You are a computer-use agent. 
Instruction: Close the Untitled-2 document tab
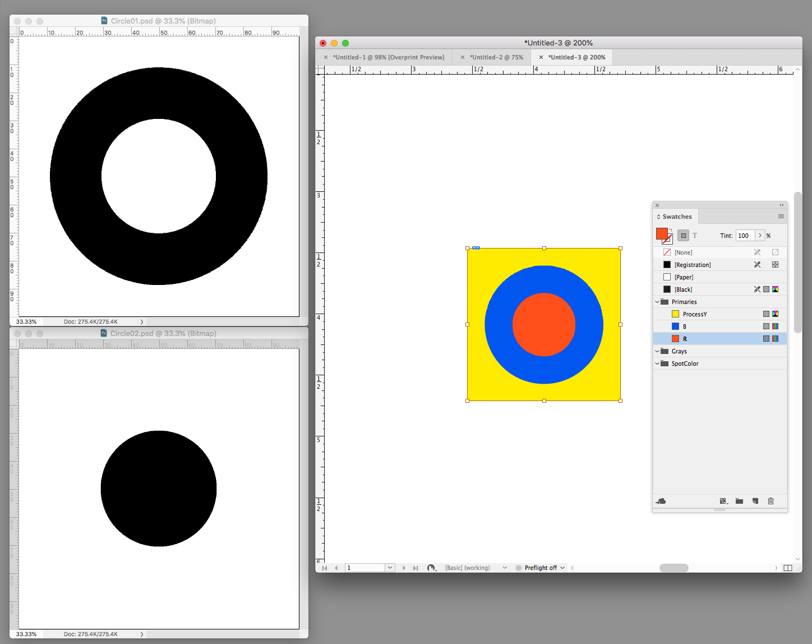pyautogui.click(x=463, y=57)
